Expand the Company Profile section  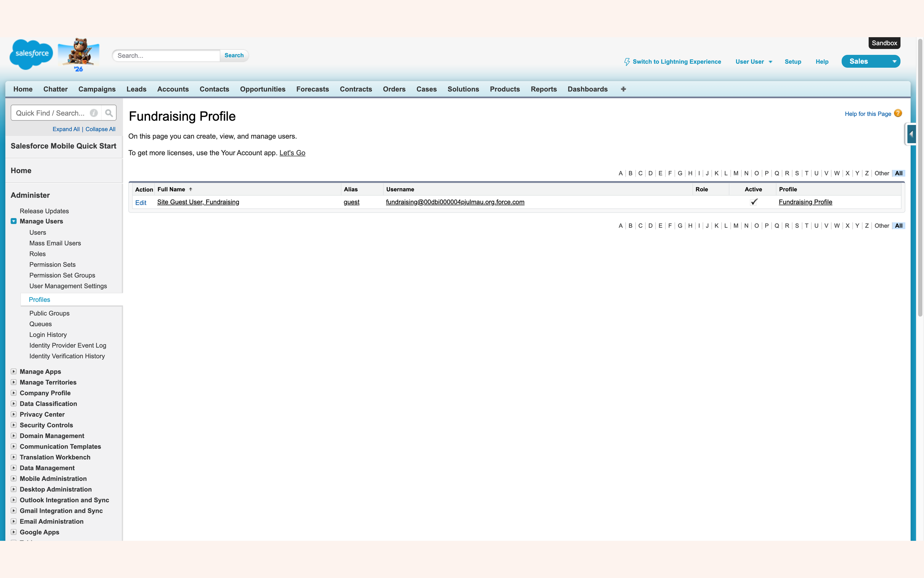coord(14,393)
